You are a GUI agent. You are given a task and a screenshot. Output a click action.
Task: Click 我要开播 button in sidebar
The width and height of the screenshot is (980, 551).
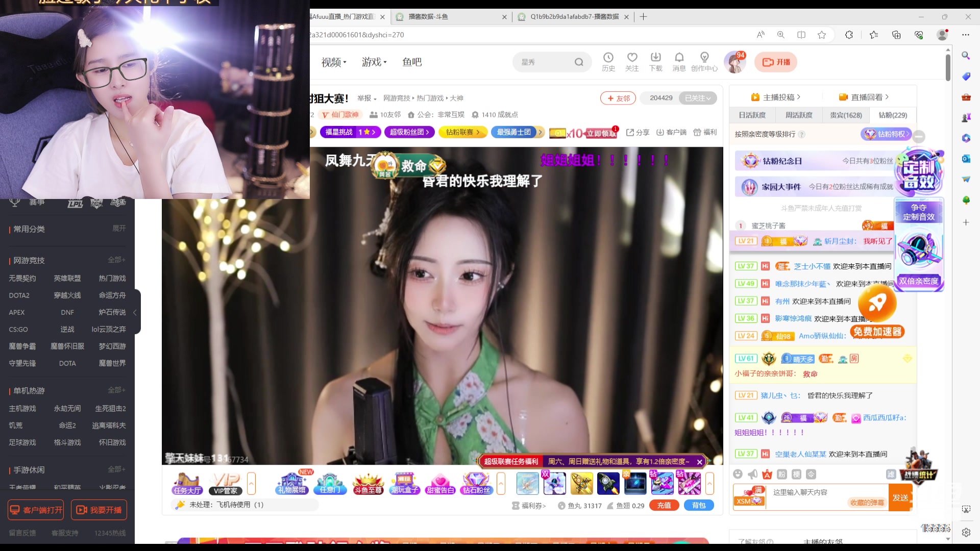coord(99,510)
